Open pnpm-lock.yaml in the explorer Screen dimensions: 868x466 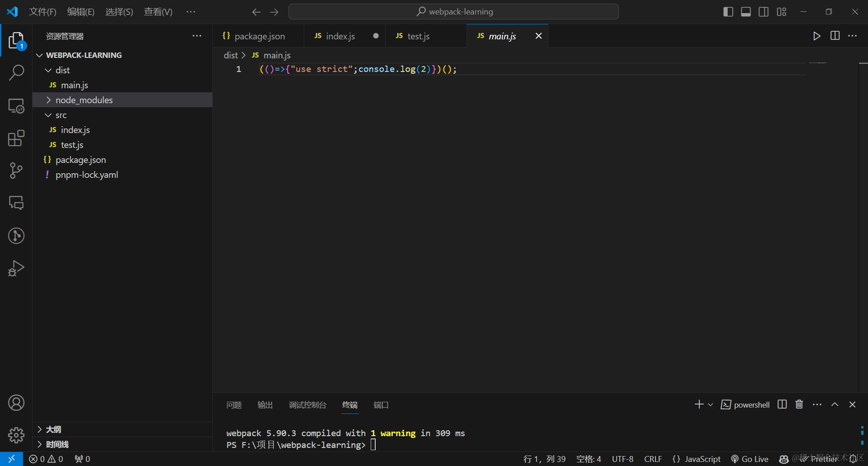(x=123, y=175)
